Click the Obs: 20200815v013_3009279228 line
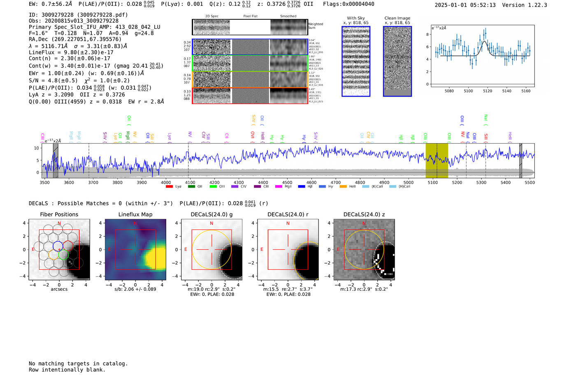 click(74, 21)
